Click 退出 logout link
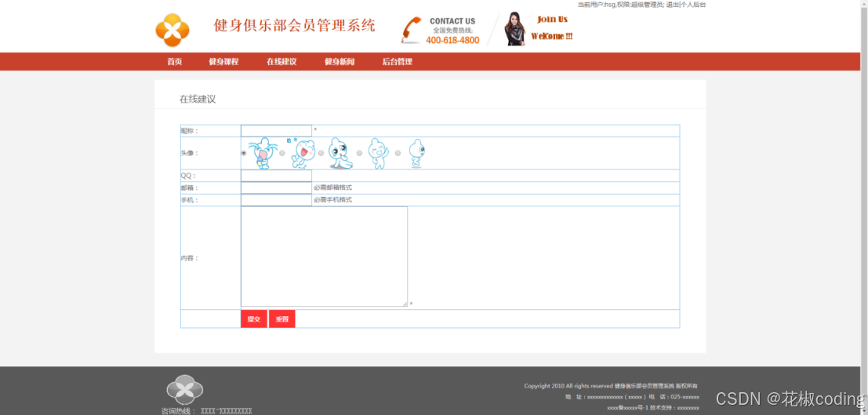868x415 pixels. click(x=672, y=5)
